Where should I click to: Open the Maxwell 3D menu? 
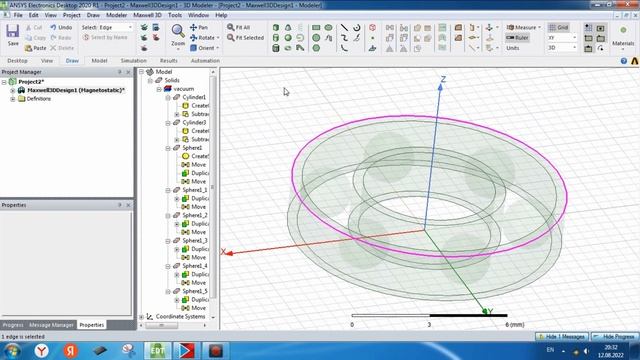(x=147, y=15)
